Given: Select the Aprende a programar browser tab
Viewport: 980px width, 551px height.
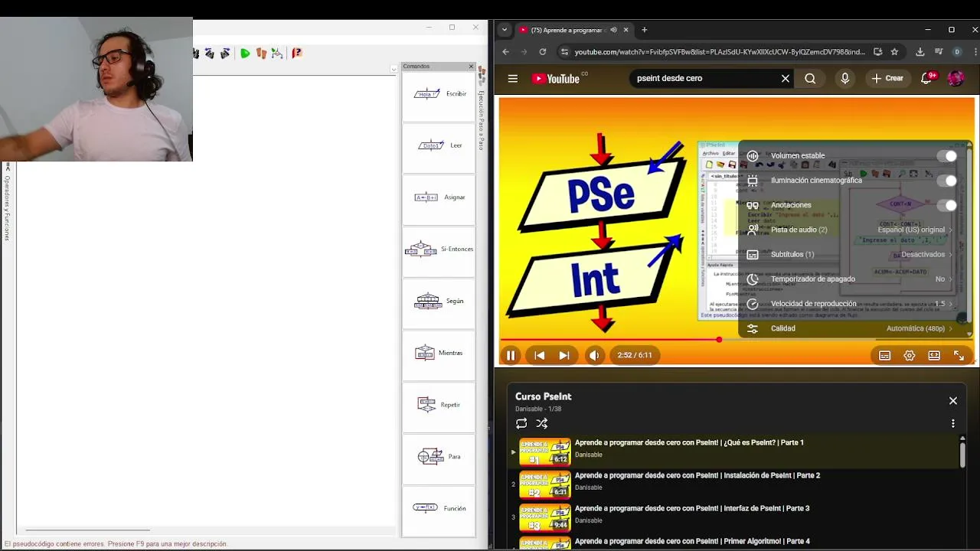Looking at the screenshot, I should click(x=573, y=30).
